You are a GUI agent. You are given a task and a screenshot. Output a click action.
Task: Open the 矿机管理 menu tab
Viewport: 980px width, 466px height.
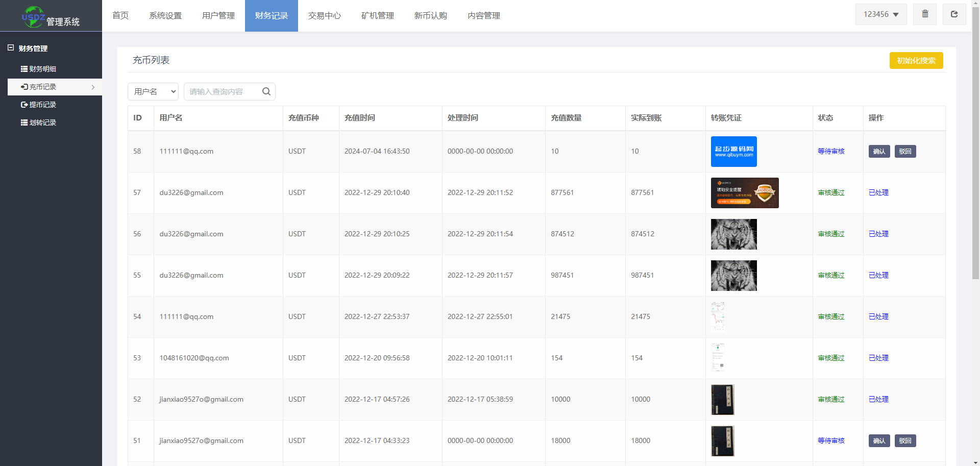pyautogui.click(x=377, y=16)
